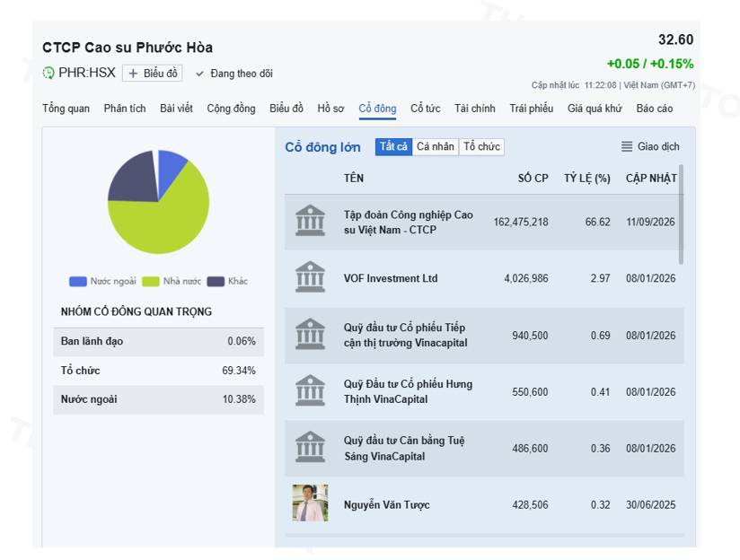Open the Cổ tức tab
The image size is (740, 560).
pos(425,109)
